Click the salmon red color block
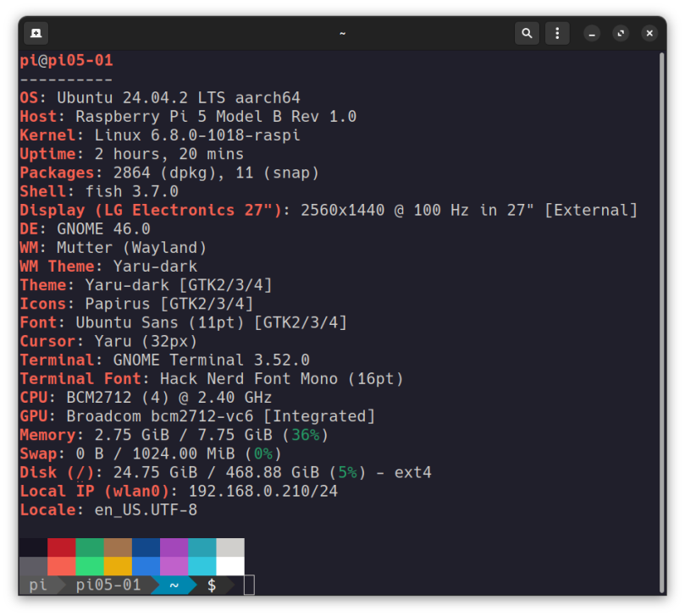Screen dimensions: 685x616 click(62, 566)
